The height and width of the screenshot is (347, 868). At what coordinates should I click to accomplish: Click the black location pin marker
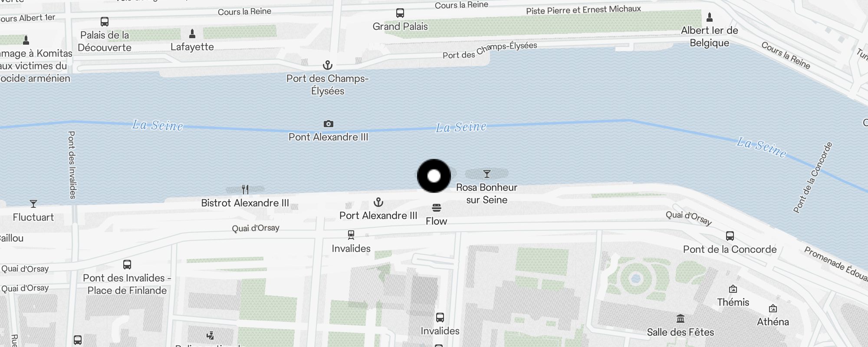pyautogui.click(x=434, y=176)
